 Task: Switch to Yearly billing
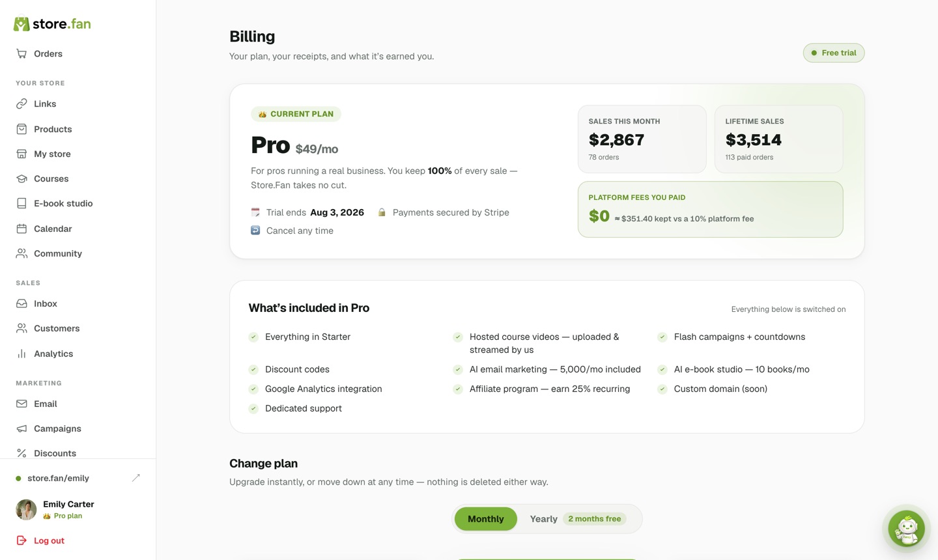(x=578, y=519)
